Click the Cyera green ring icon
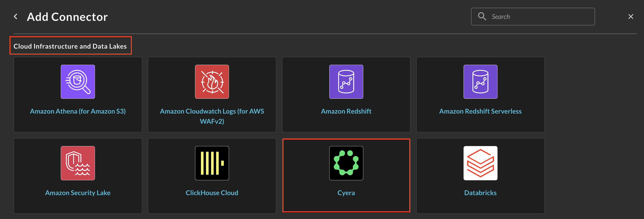 (x=346, y=163)
